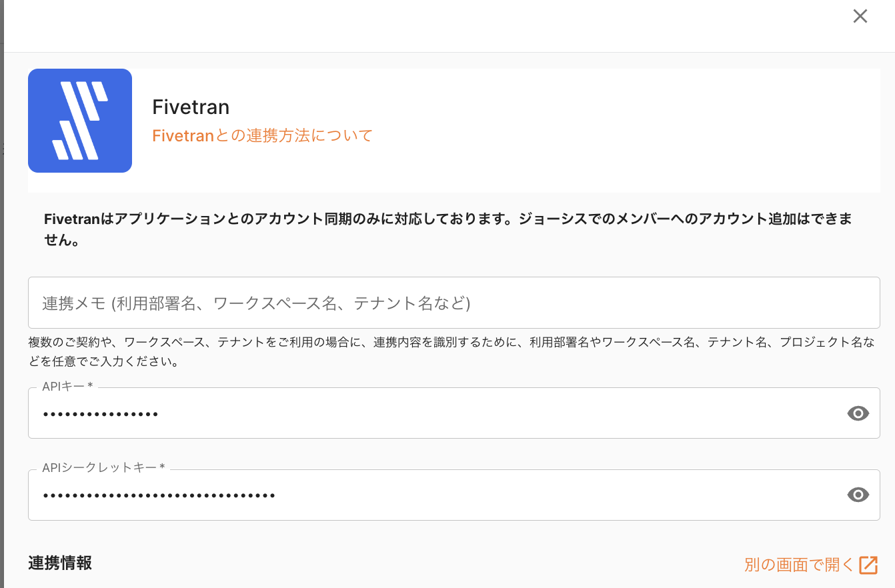
Task: Show the hidden APIキー value
Action: (x=858, y=413)
